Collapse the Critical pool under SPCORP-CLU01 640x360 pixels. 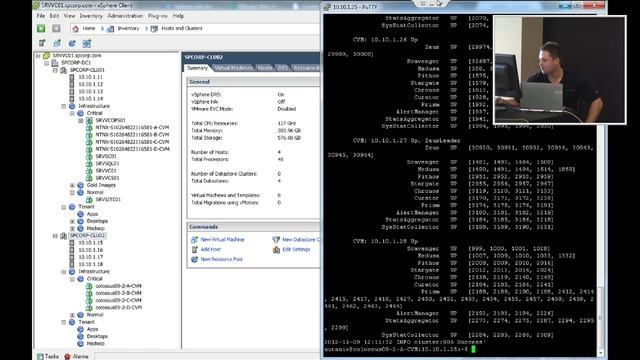coord(72,113)
